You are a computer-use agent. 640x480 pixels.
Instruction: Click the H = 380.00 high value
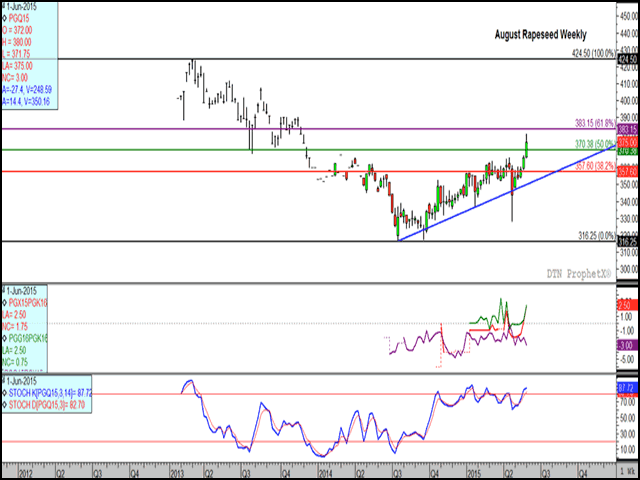click(17, 42)
